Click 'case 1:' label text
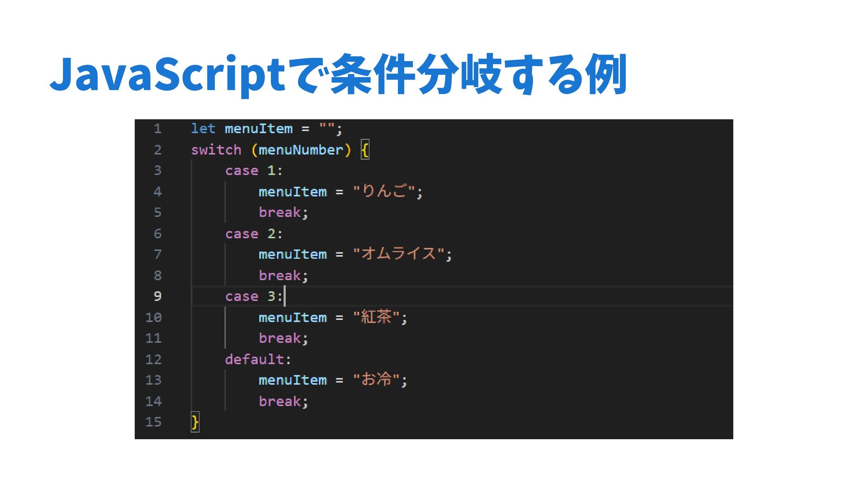 point(254,171)
